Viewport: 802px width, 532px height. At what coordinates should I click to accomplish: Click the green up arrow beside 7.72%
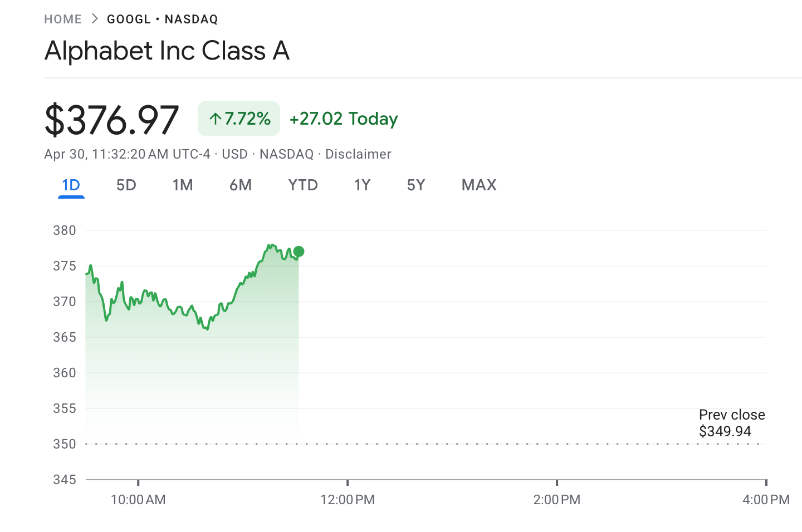(215, 119)
